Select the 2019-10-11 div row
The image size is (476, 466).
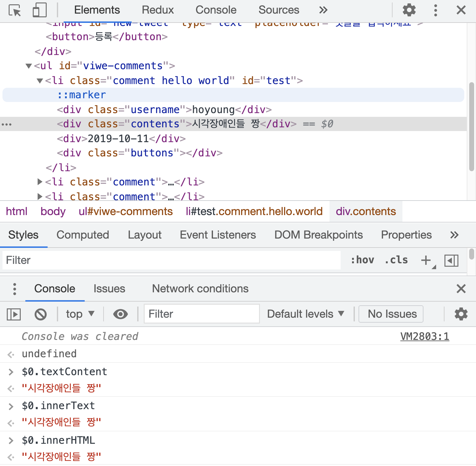(233, 138)
